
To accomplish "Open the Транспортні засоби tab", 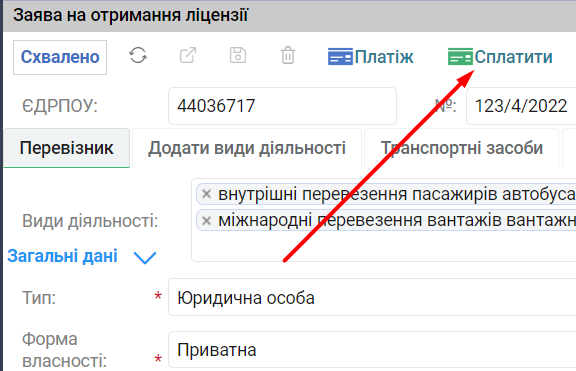I will 462,148.
